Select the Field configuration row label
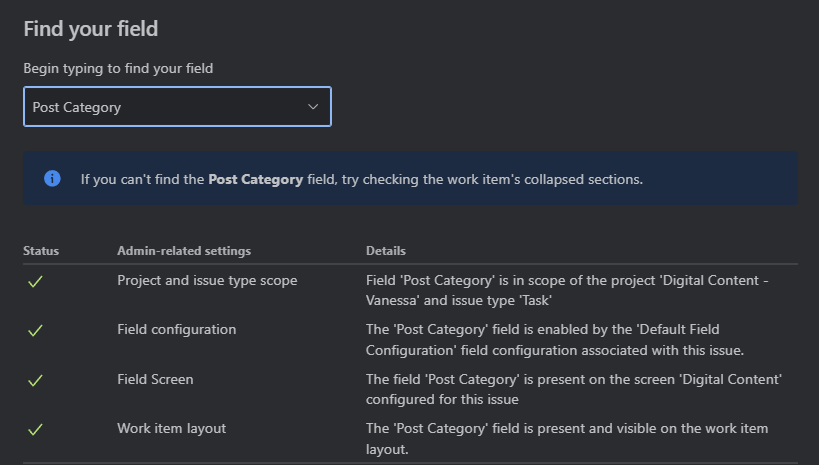 (177, 329)
